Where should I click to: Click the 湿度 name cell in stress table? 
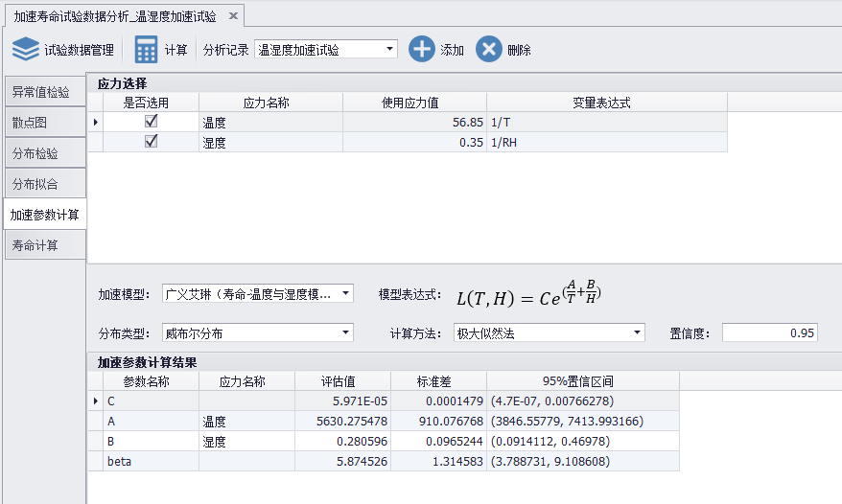[x=270, y=142]
